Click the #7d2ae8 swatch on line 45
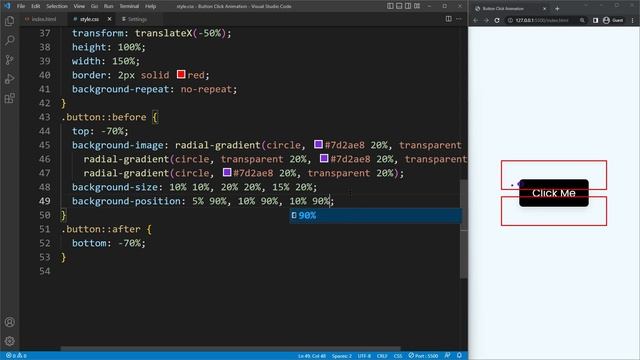This screenshot has width=640, height=360. [318, 144]
